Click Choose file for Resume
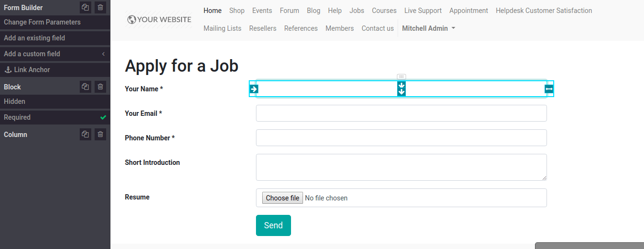Viewport: 644px width, 249px height. [282, 198]
